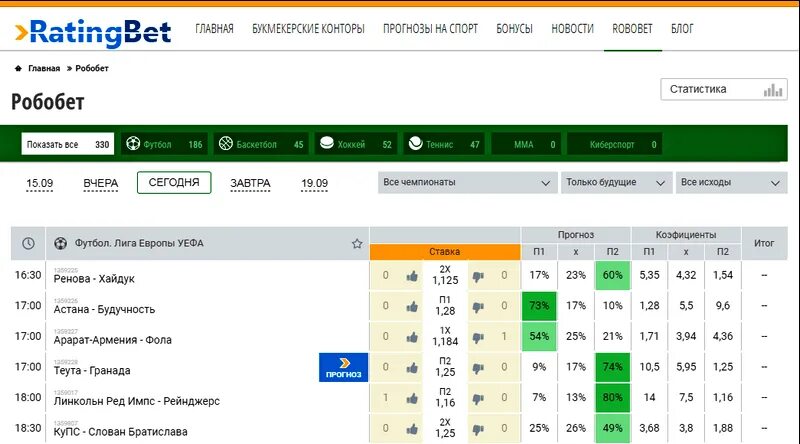This screenshot has width=800, height=444.
Task: Follow the Главная breadcrumb link
Action: (x=44, y=68)
